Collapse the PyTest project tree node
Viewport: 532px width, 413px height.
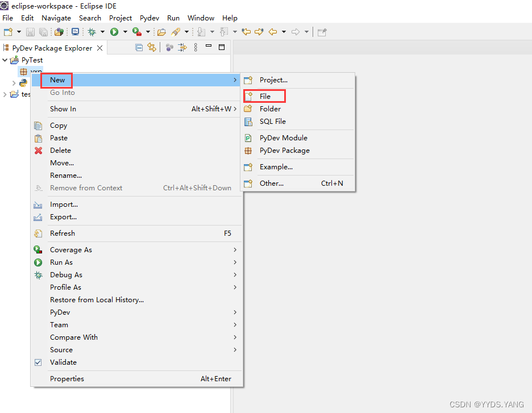coord(5,60)
